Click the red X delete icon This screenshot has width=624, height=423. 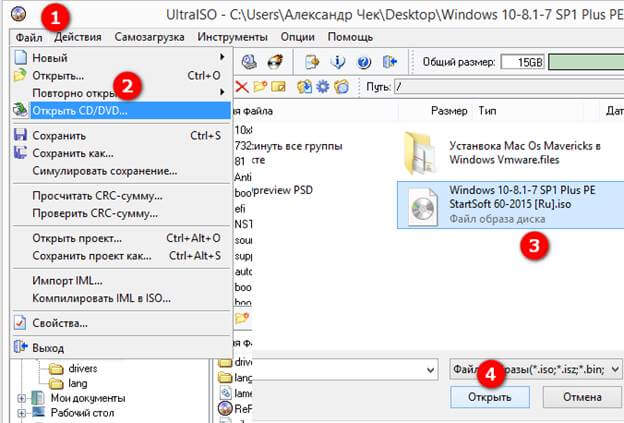tap(242, 87)
